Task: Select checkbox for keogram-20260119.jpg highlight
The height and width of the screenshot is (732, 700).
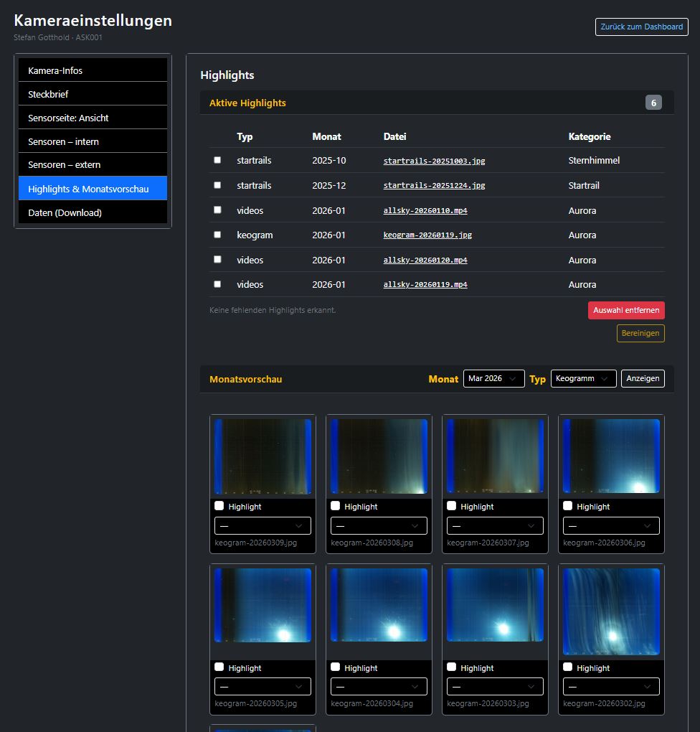Action: (217, 235)
